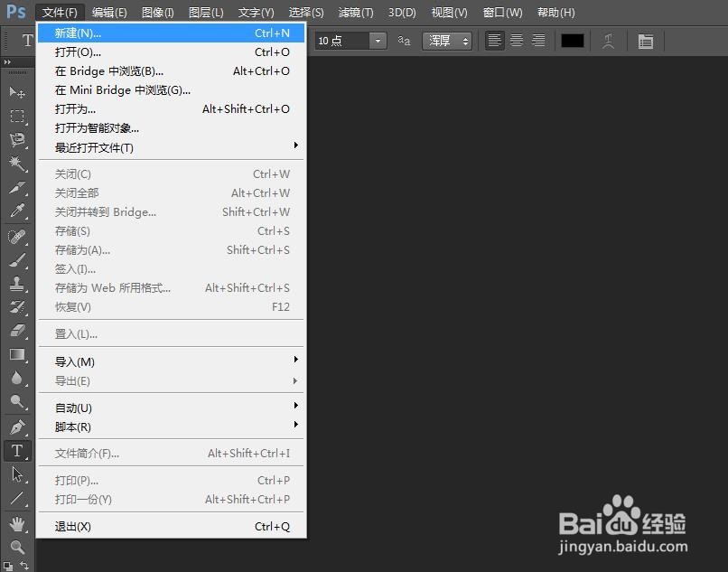The height and width of the screenshot is (572, 728).
Task: Select the Healing Brush tool
Action: click(17, 237)
